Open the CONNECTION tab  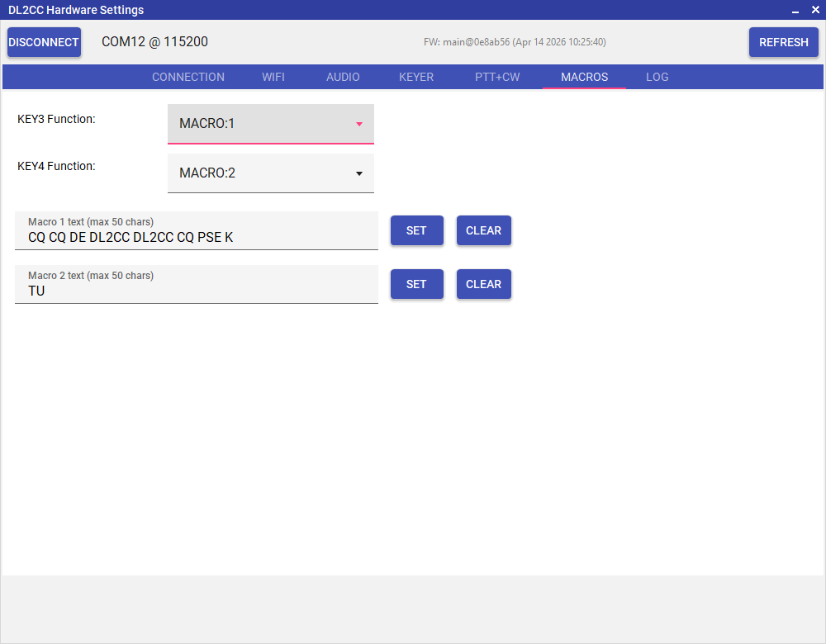pos(188,77)
